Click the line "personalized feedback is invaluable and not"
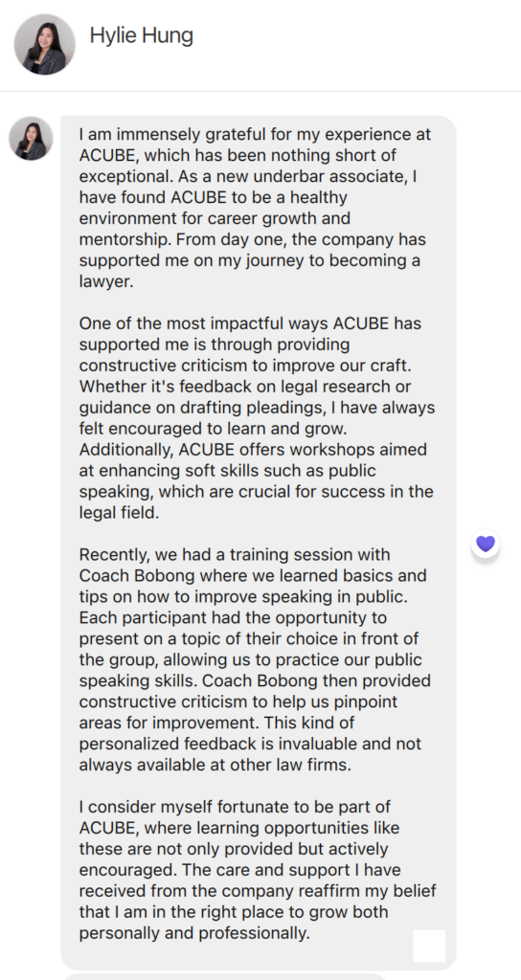 [250, 743]
